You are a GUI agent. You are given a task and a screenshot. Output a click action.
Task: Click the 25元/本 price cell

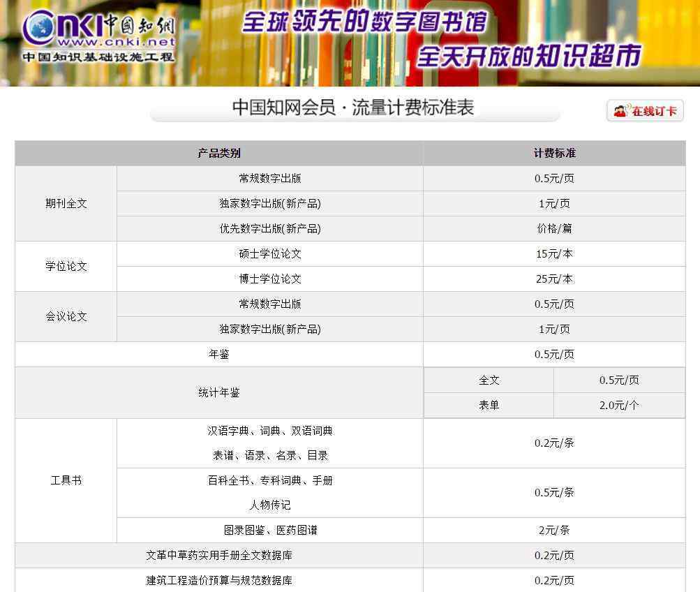point(554,279)
